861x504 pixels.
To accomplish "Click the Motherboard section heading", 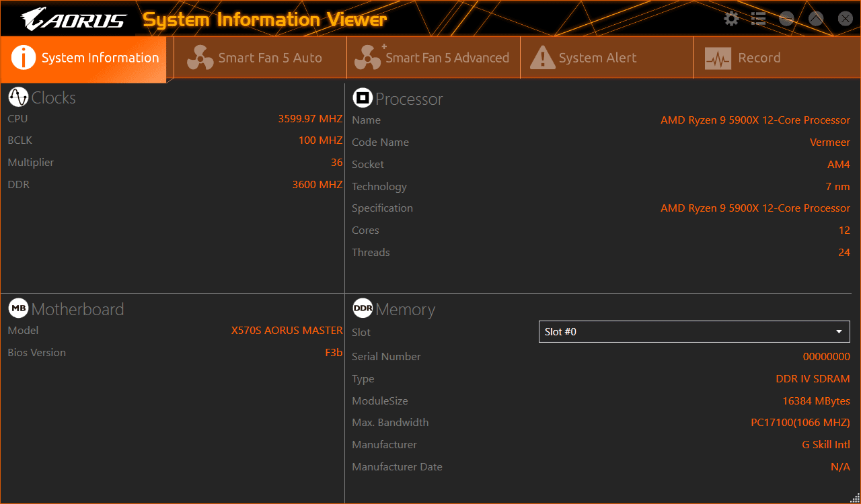I will 77,309.
